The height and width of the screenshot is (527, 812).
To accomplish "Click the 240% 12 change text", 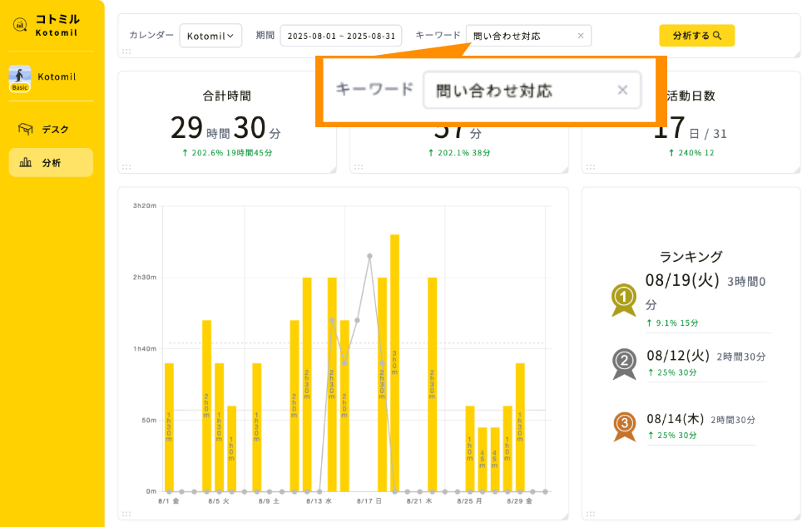I will [691, 153].
